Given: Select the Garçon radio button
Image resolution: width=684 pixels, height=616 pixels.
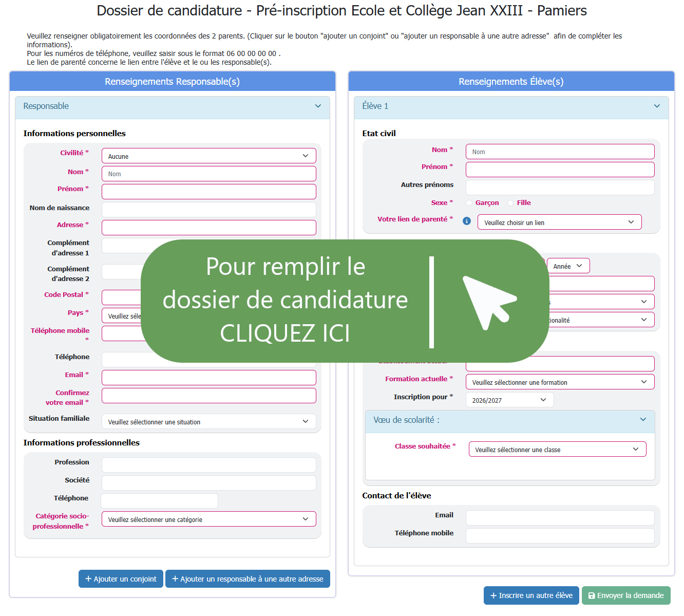Looking at the screenshot, I should 469,203.
